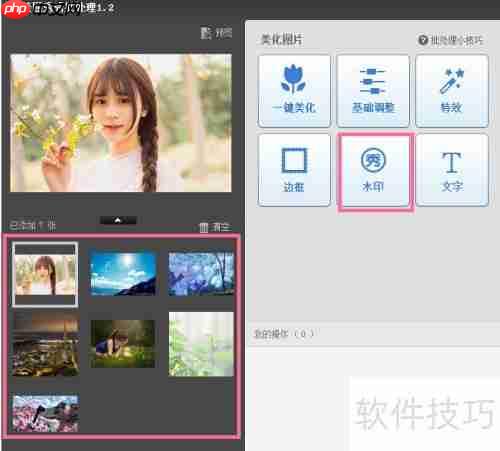Screen dimensions: 500x451
Task: Collapse the preview using the up arrow
Action: tap(118, 220)
